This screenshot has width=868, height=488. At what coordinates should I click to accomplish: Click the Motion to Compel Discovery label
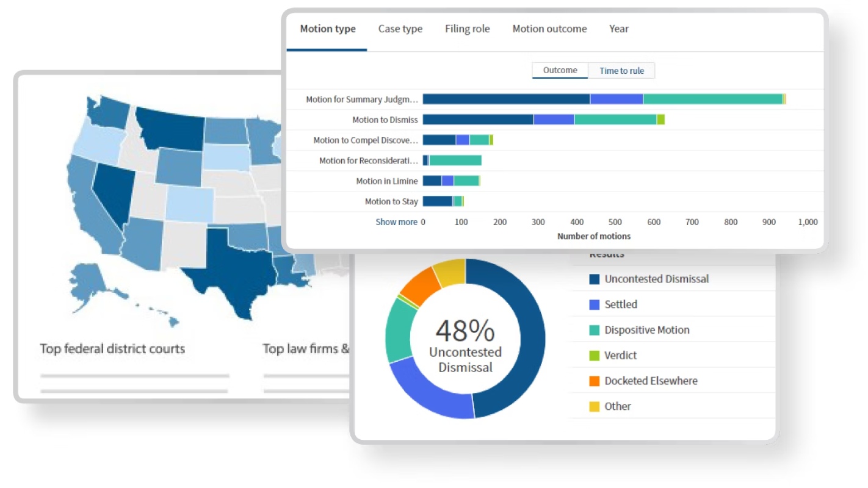366,140
